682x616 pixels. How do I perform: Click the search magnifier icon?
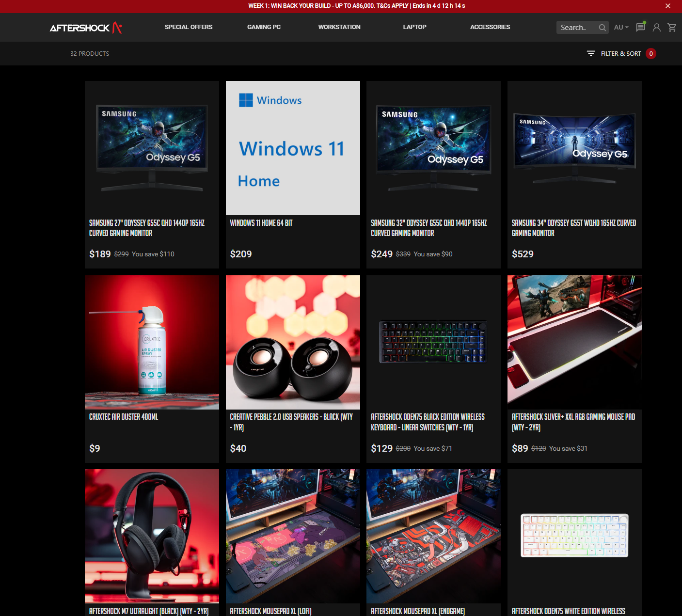(x=602, y=28)
